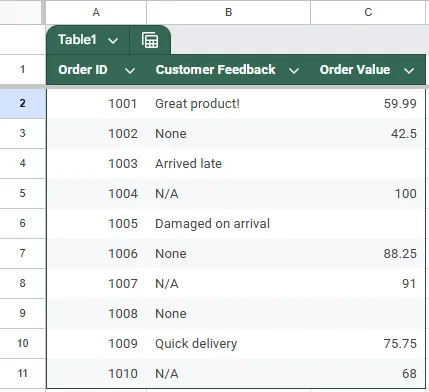Select column C header
The height and width of the screenshot is (392, 429).
[x=368, y=12]
